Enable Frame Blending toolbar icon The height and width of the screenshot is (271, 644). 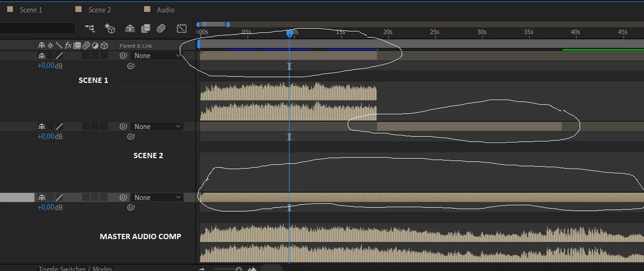(x=145, y=29)
